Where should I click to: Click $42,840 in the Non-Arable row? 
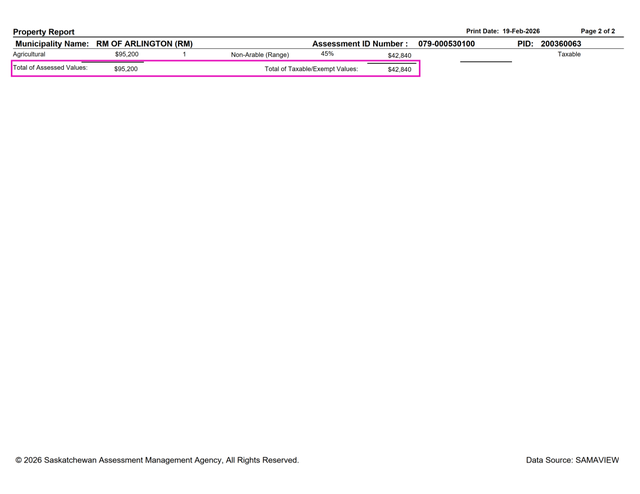tap(399, 56)
